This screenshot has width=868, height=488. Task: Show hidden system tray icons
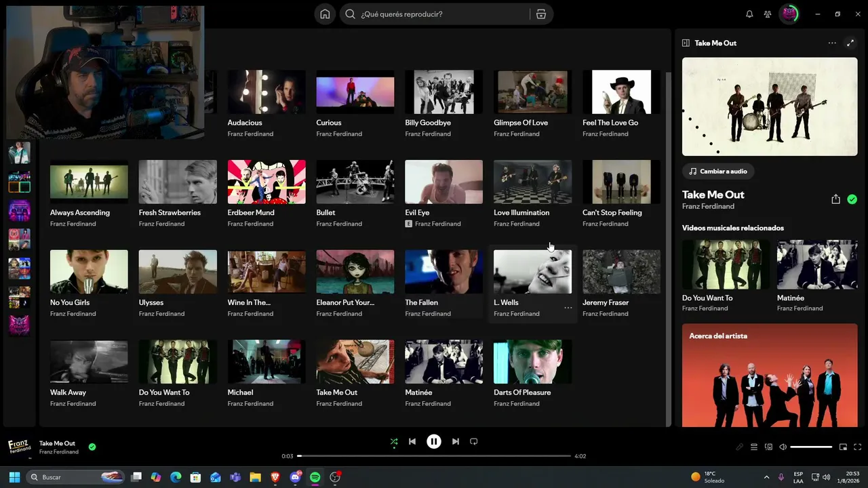tap(766, 477)
